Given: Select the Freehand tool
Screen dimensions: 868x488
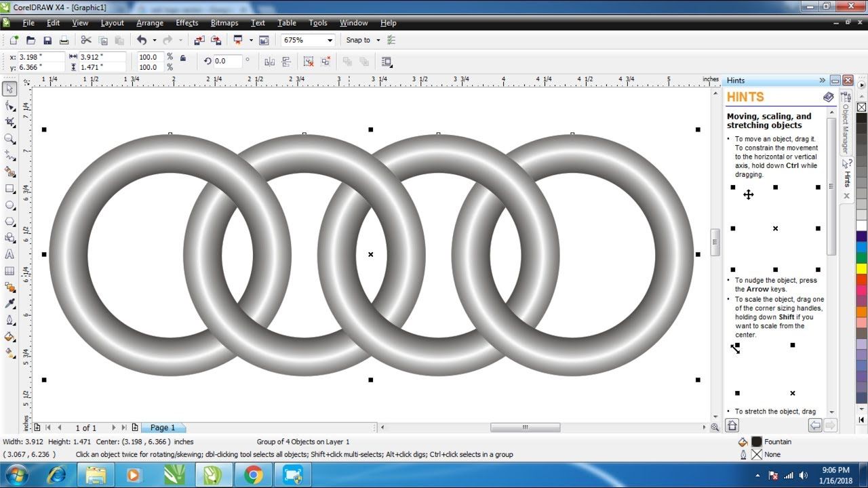Looking at the screenshot, I should click(9, 155).
